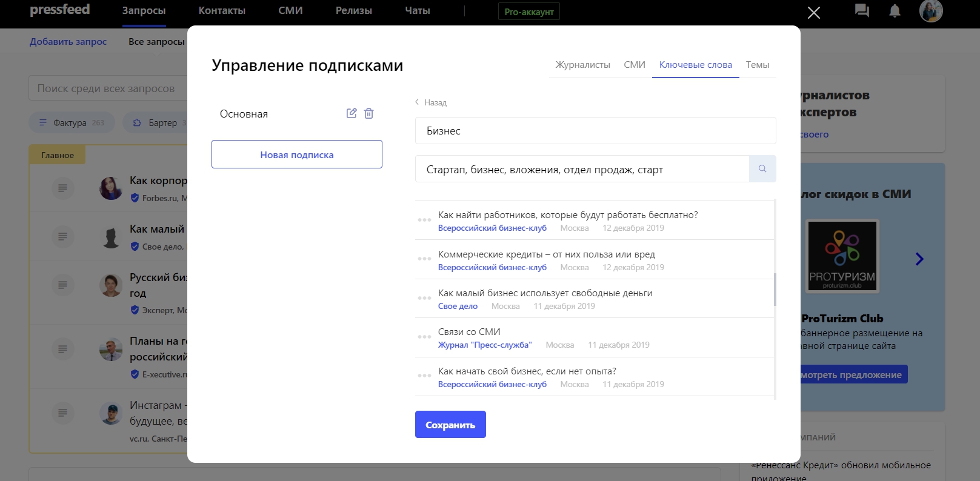Viewport: 980px width, 481px height.
Task: Open 'Всероссийский бизнес-клуб' link under first request
Action: [x=492, y=228]
